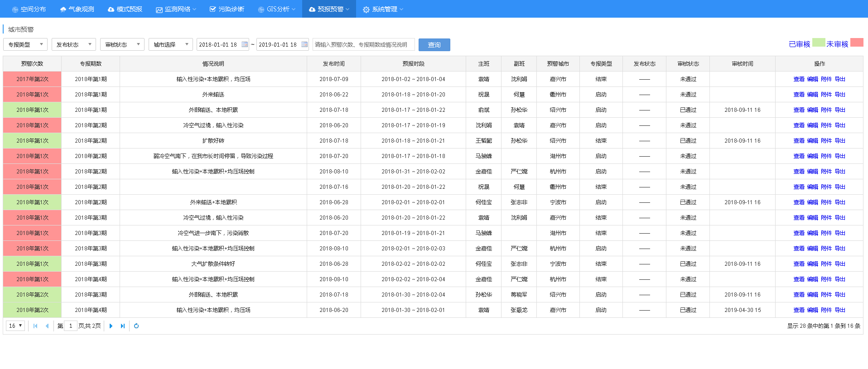Click 查看 for the 2017年第2次 row

(x=799, y=79)
